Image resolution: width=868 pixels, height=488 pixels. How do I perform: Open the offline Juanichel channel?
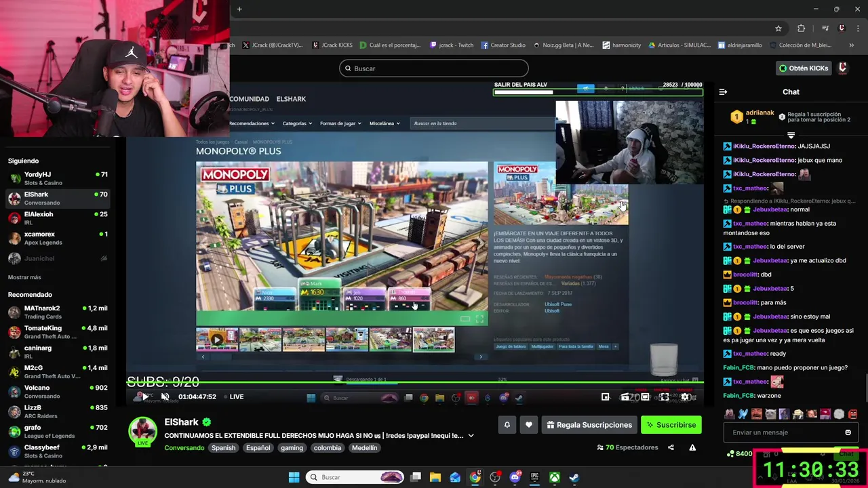[x=58, y=258]
